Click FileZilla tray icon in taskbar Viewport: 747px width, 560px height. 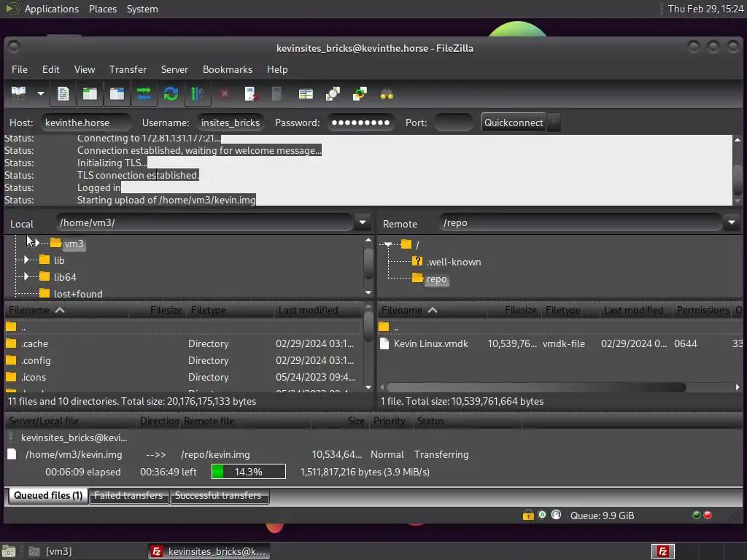point(662,551)
